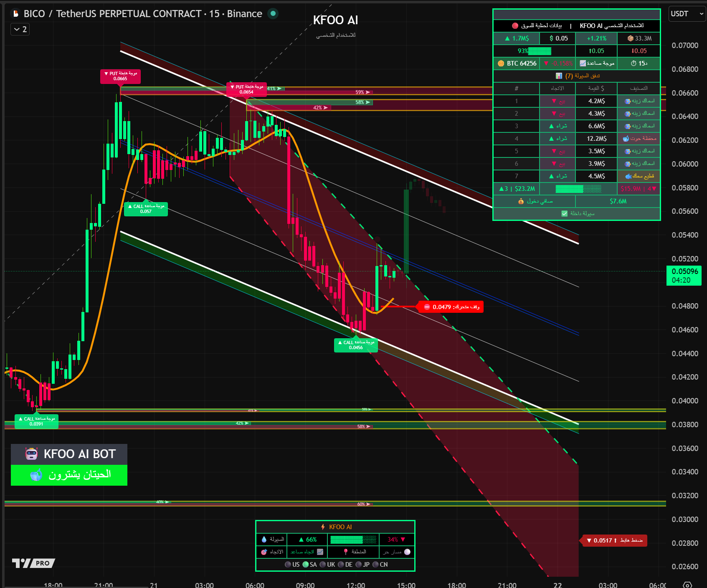The height and width of the screenshot is (588, 707).
Task: Click liquidity bar between 66% and 34%
Action: (353, 540)
